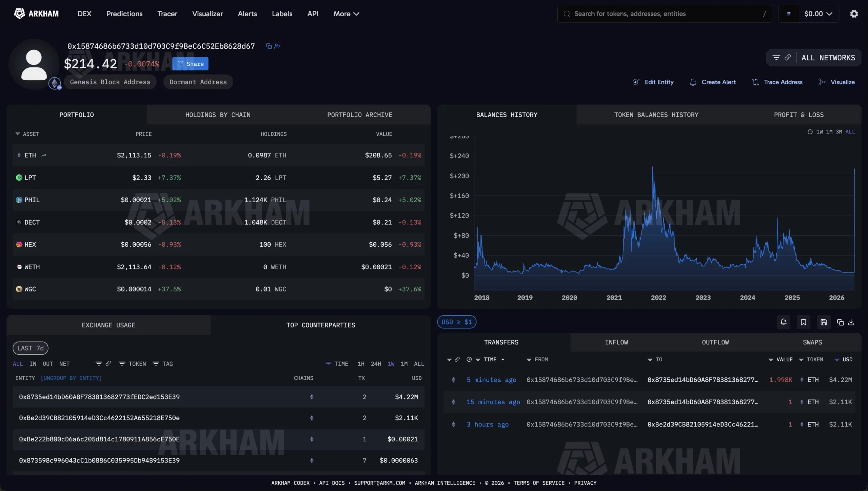
Task: Select the 24H counterparties time range
Action: pos(376,364)
